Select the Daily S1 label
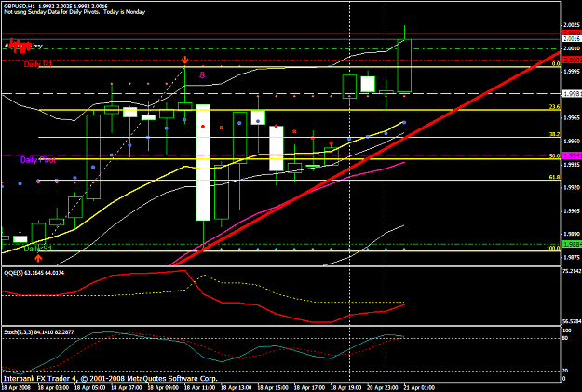582x392 pixels. tap(38, 249)
